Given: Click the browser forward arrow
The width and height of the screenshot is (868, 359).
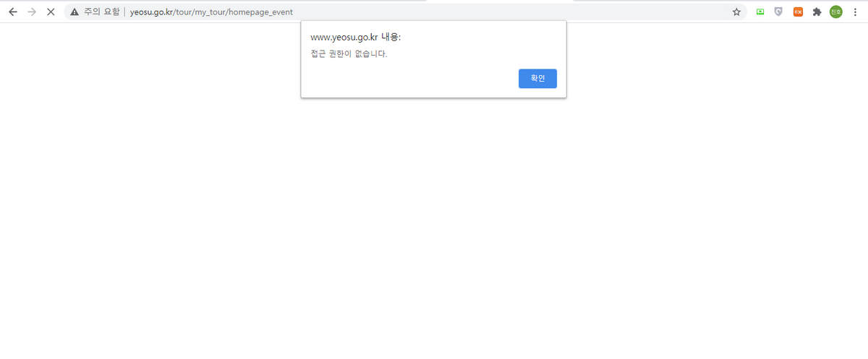Looking at the screenshot, I should (31, 12).
